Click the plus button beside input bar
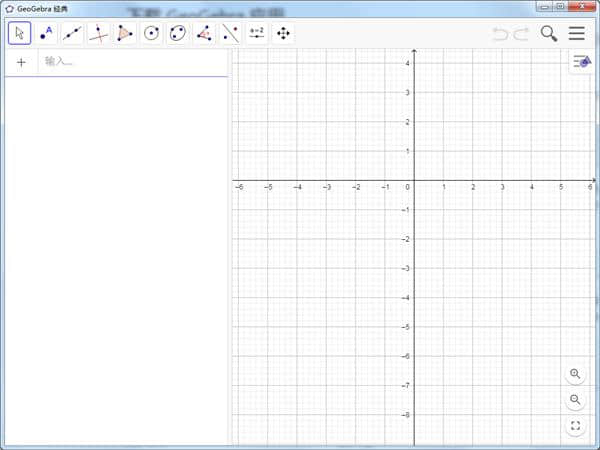Viewport: 600px width, 450px height. (x=21, y=62)
